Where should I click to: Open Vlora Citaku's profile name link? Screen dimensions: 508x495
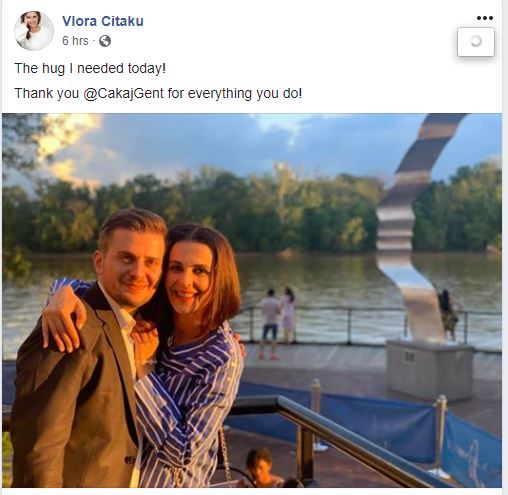click(x=103, y=21)
